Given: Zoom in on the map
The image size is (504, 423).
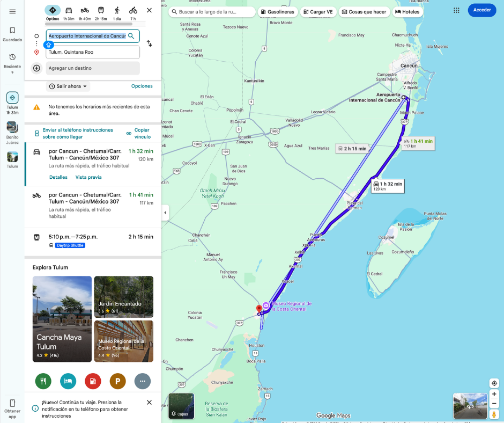Looking at the screenshot, I should 494,394.
